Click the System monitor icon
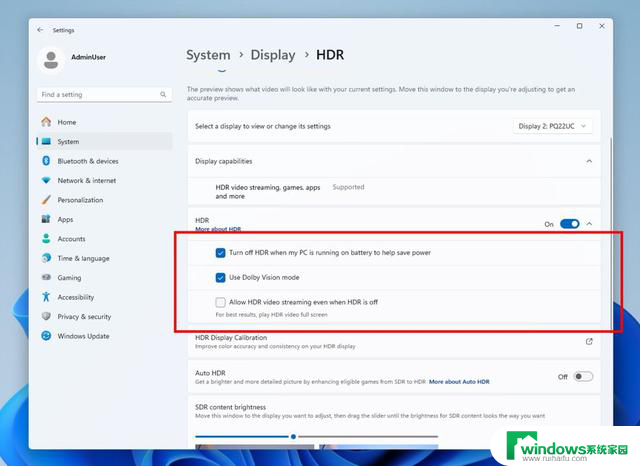The image size is (640, 466). (46, 141)
